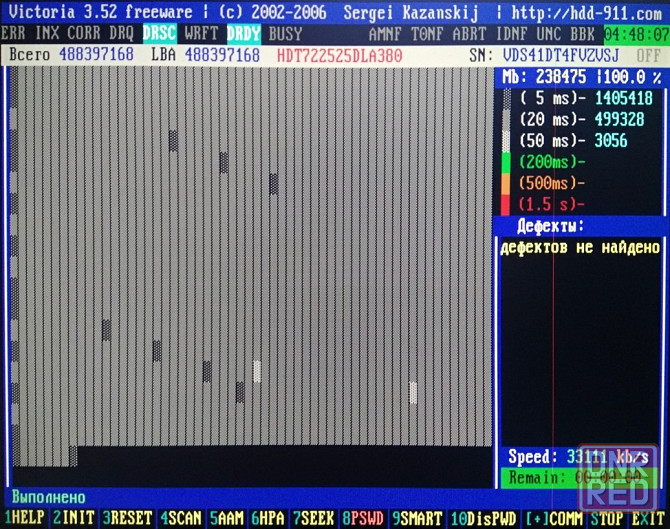Click STOP in the function bar

pos(606,518)
